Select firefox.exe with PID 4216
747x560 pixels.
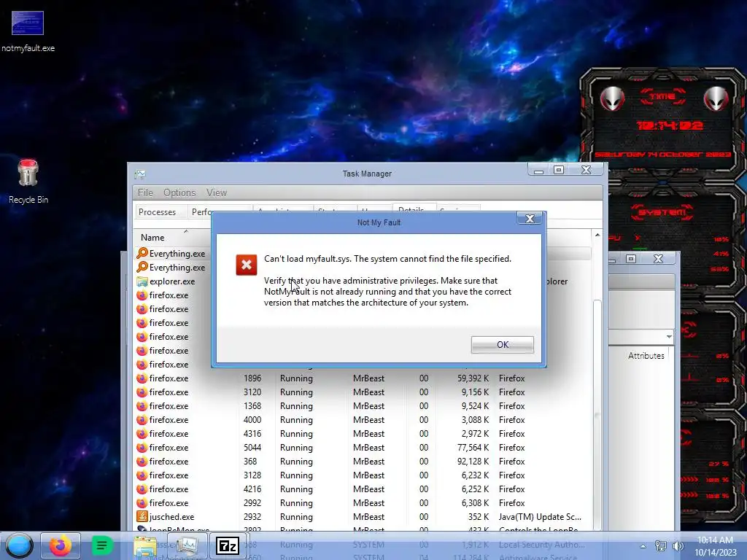tap(362, 489)
